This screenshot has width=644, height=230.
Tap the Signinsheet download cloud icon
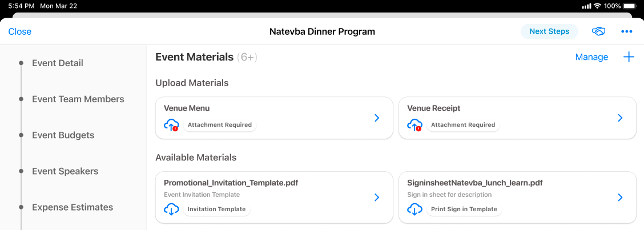coord(414,209)
